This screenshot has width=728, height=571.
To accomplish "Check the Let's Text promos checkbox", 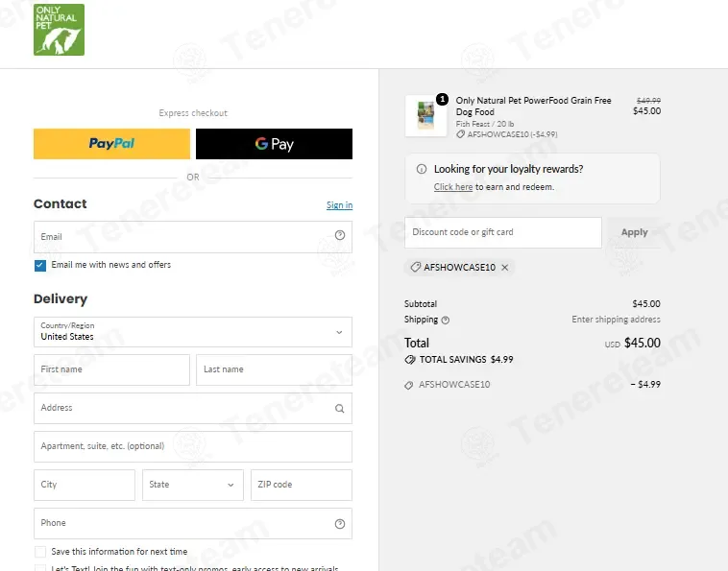I will click(40, 568).
